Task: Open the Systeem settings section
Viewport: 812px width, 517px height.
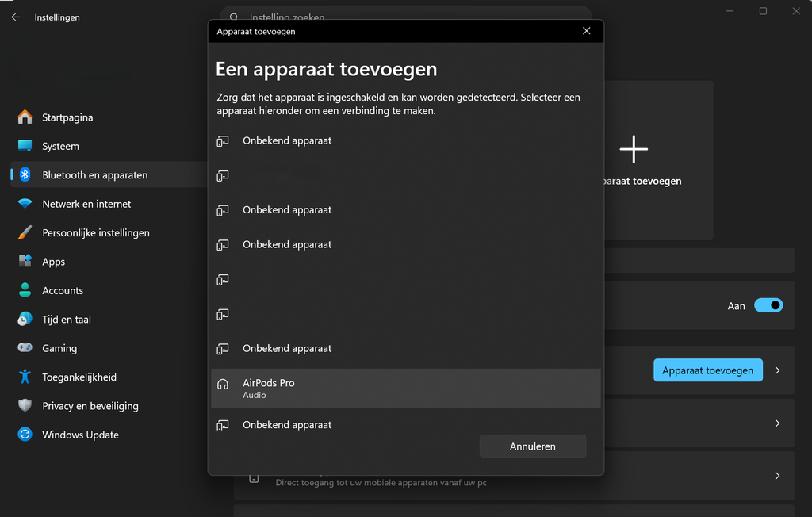Action: [x=109, y=146]
